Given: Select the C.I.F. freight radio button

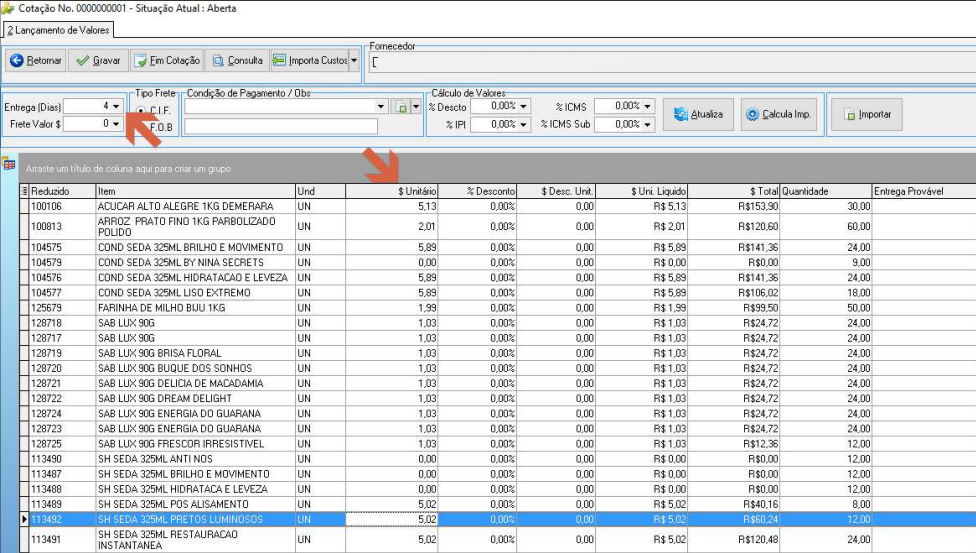Looking at the screenshot, I should point(141,110).
